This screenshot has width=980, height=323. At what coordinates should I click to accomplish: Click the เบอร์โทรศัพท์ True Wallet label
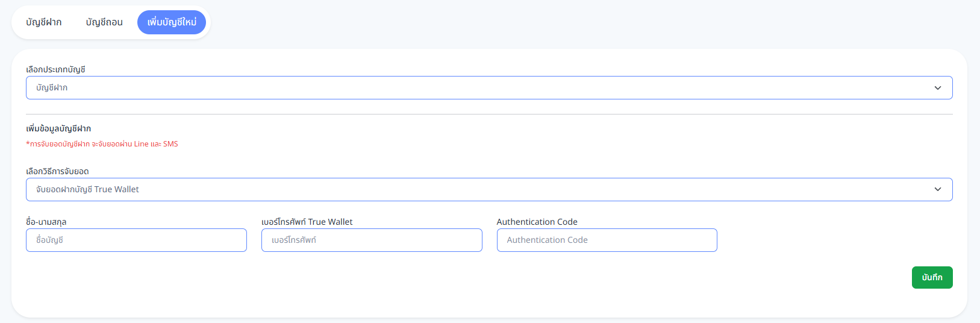pos(307,222)
